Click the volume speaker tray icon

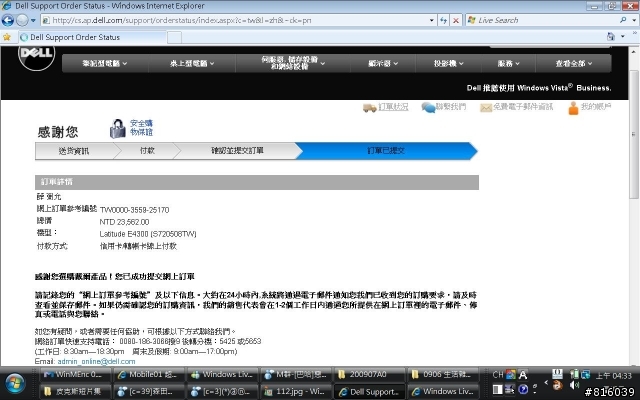click(574, 386)
